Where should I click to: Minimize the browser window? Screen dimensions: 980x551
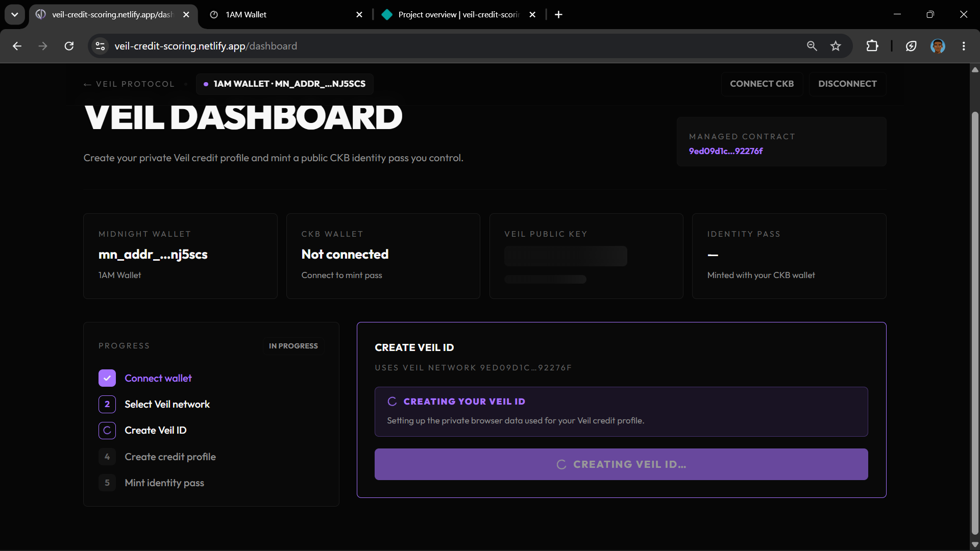(897, 14)
